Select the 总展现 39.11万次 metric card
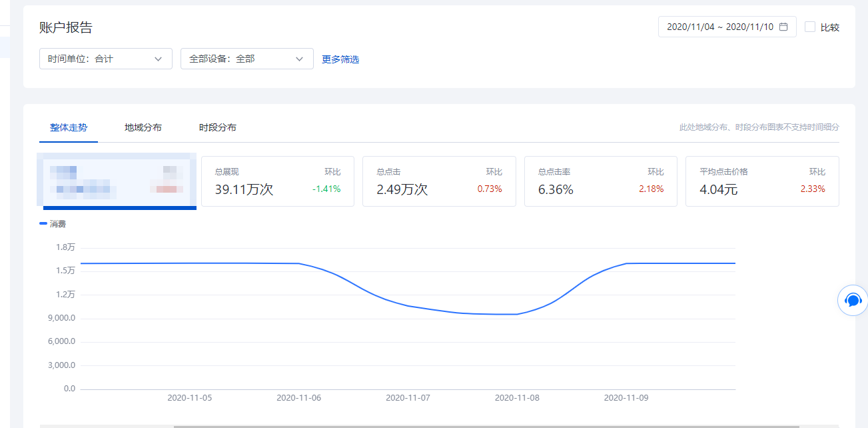The height and width of the screenshot is (428, 868). 277,181
